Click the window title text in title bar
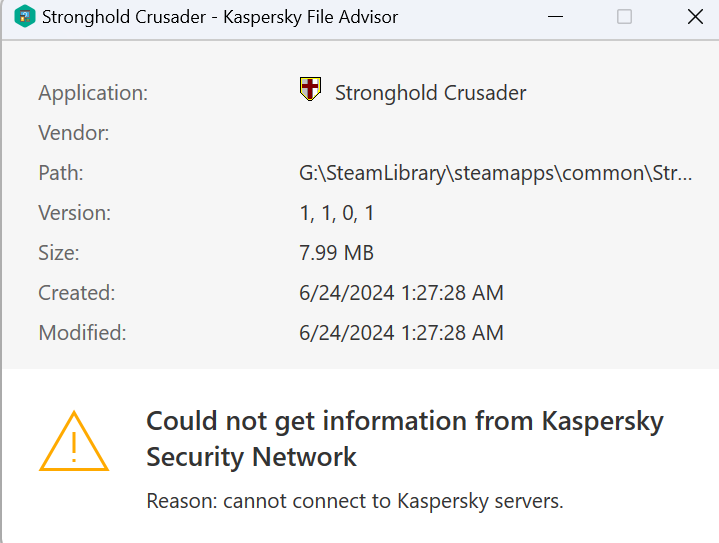 point(221,17)
